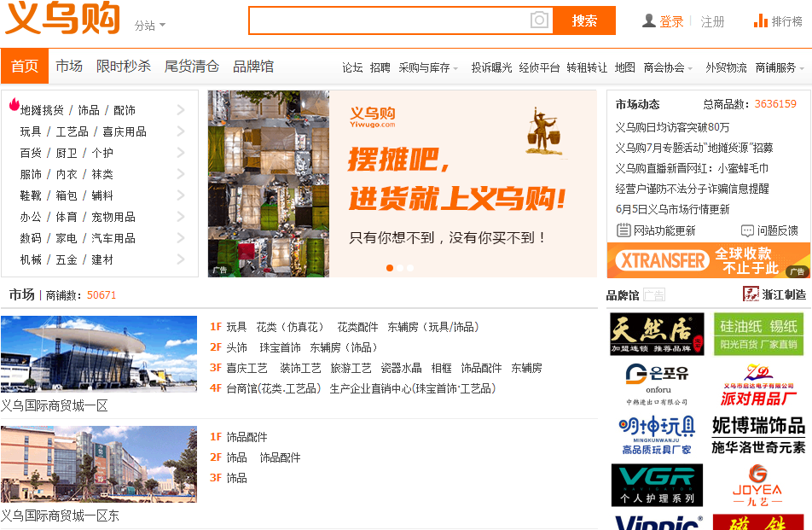Open the 分站 dropdown
The width and height of the screenshot is (812, 530).
(x=149, y=26)
